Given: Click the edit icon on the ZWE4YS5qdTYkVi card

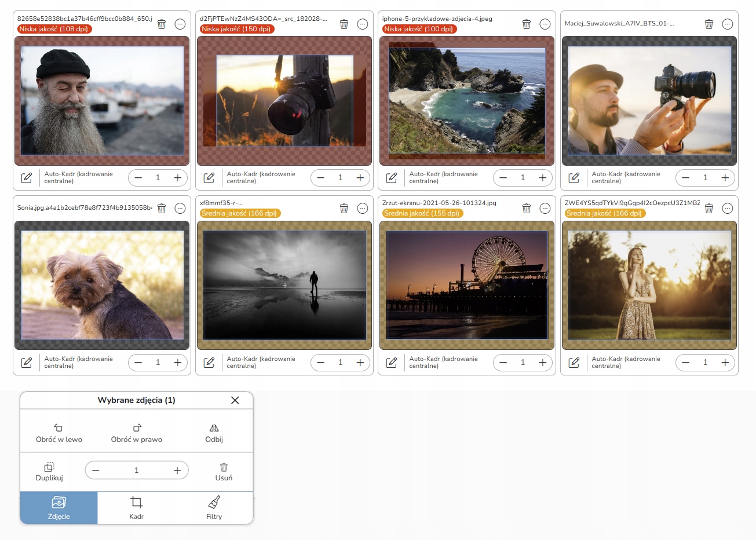Looking at the screenshot, I should pos(574,363).
